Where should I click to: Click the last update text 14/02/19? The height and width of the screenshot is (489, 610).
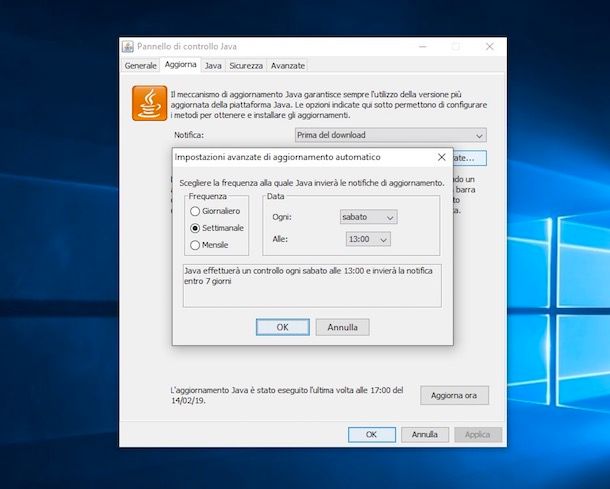(x=287, y=395)
